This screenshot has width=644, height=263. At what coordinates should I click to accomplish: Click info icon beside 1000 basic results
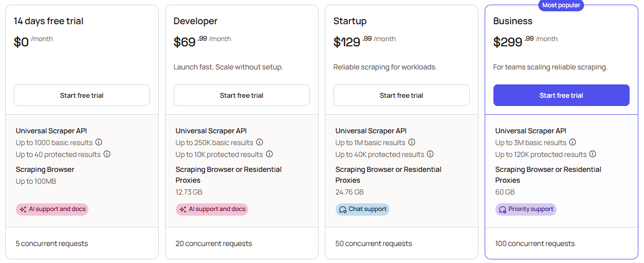click(99, 143)
